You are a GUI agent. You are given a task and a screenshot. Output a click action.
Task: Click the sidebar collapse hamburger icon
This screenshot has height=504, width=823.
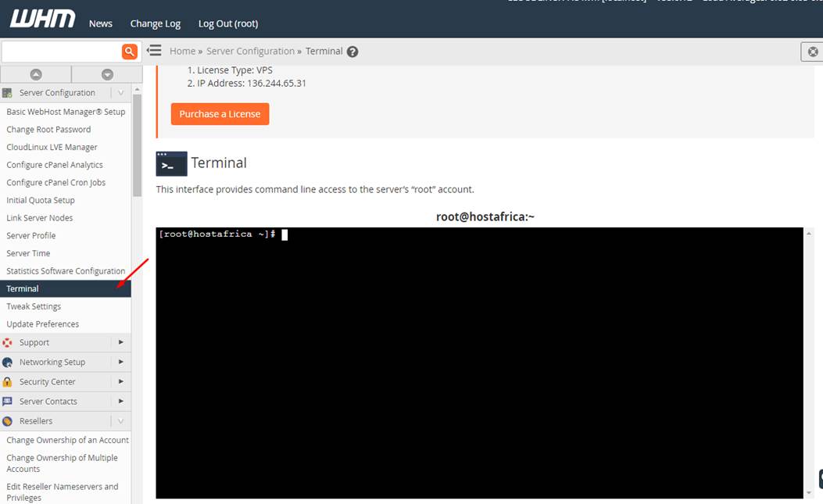coord(155,51)
